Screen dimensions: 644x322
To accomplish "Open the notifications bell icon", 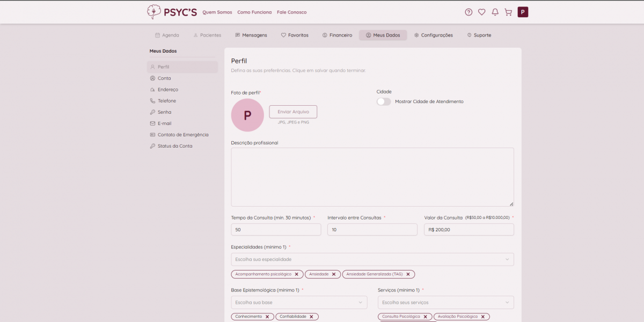I will click(495, 12).
